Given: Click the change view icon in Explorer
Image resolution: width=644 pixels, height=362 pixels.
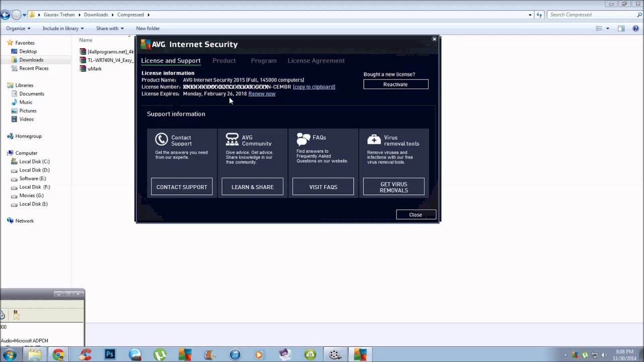Looking at the screenshot, I should click(599, 29).
